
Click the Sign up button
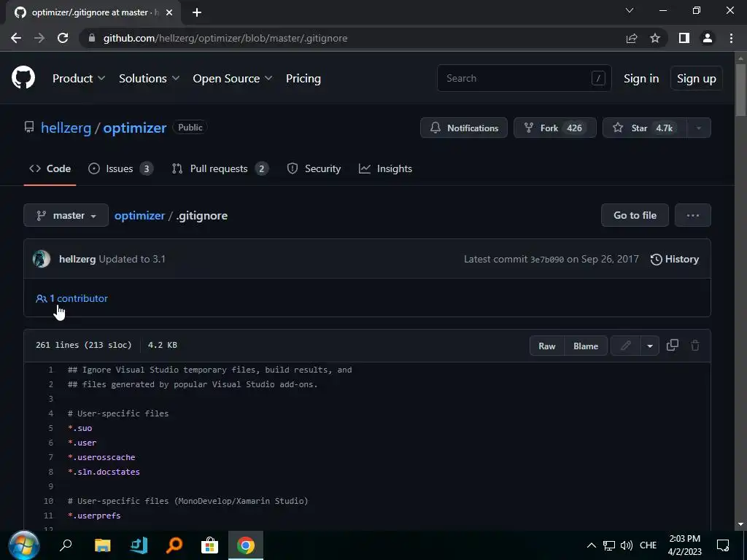click(x=697, y=79)
